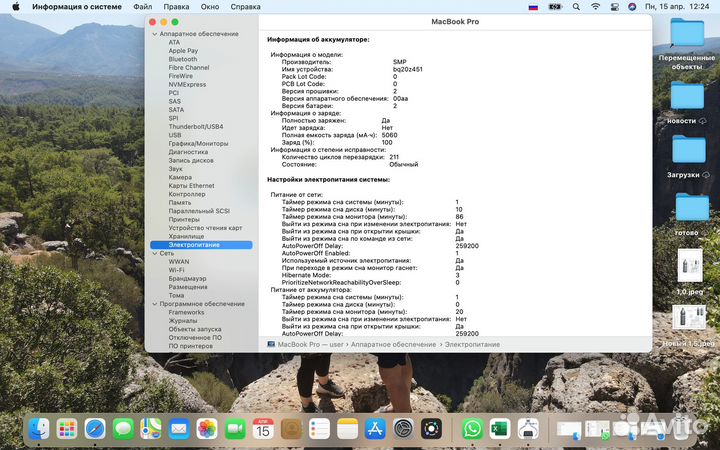Open FaceTime in the Dock
This screenshot has height=450, width=720.
coord(235,429)
